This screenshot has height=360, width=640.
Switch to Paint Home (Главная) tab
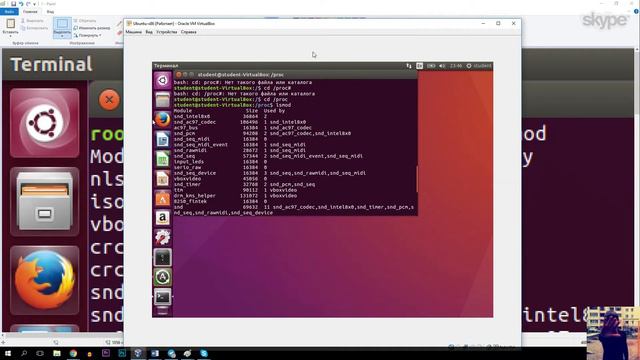[x=30, y=11]
